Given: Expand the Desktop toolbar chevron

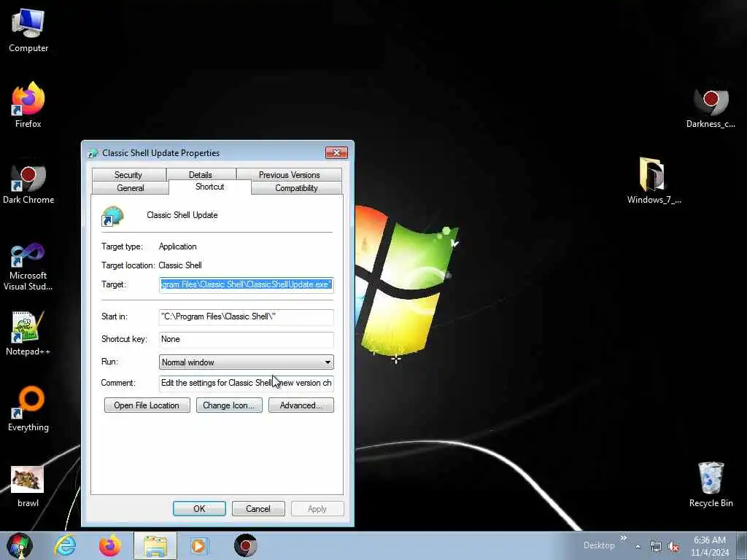Looking at the screenshot, I should [x=623, y=538].
